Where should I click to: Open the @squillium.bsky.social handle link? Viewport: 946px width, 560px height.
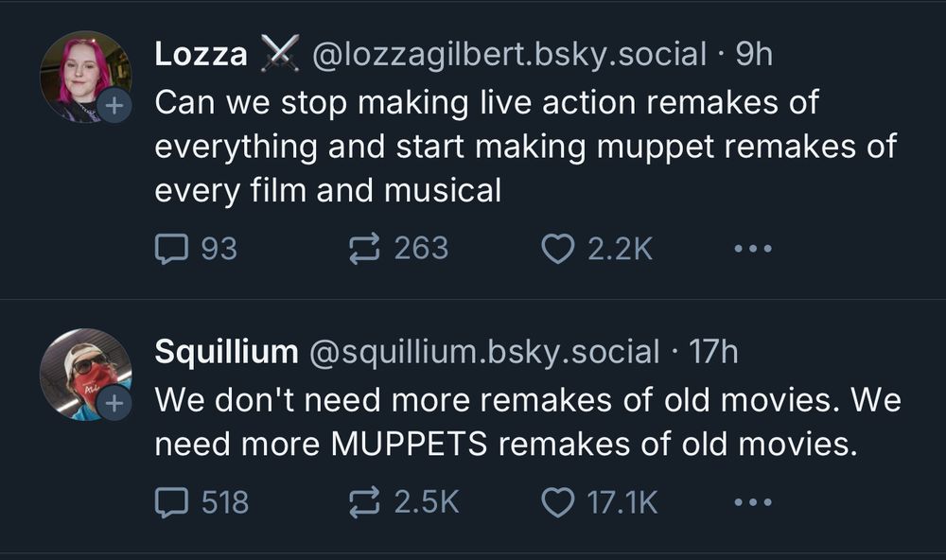coord(484,352)
